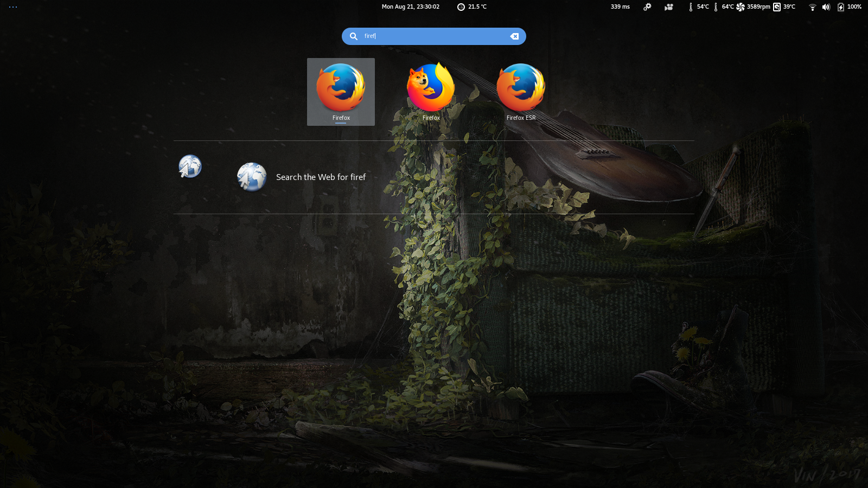Click the fan icon showing 3589rpm

tap(741, 7)
